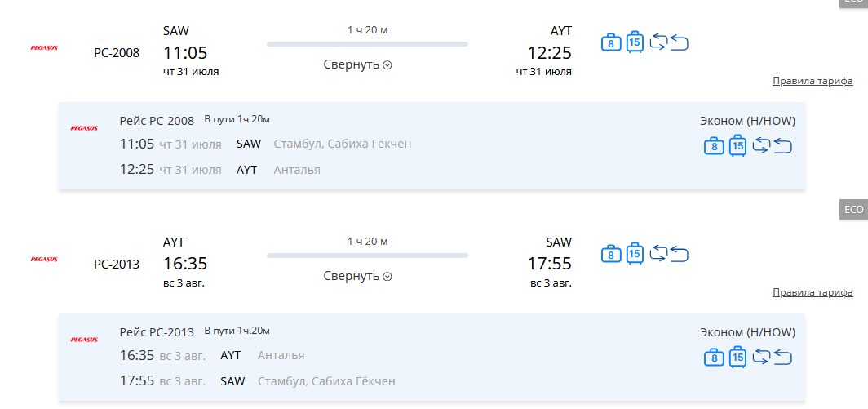Click the Pegasus logo in Рейс PC-2013 details
This screenshot has height=409, width=868.
[x=84, y=340]
